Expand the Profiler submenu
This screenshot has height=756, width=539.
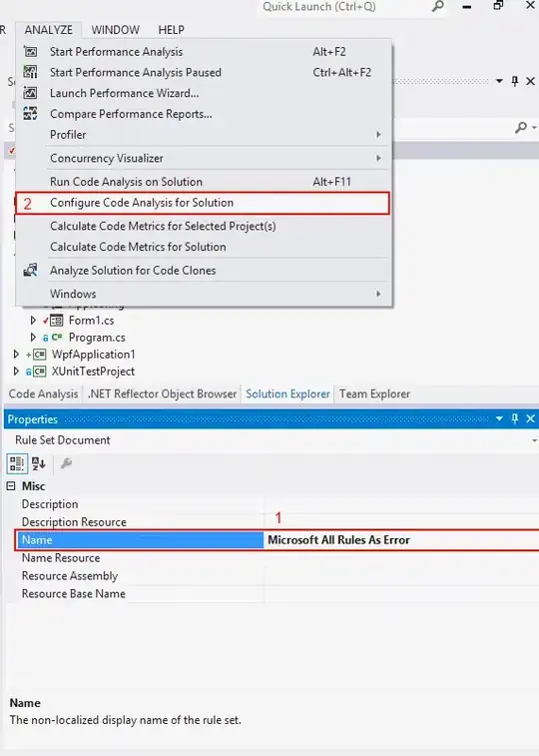click(204, 135)
